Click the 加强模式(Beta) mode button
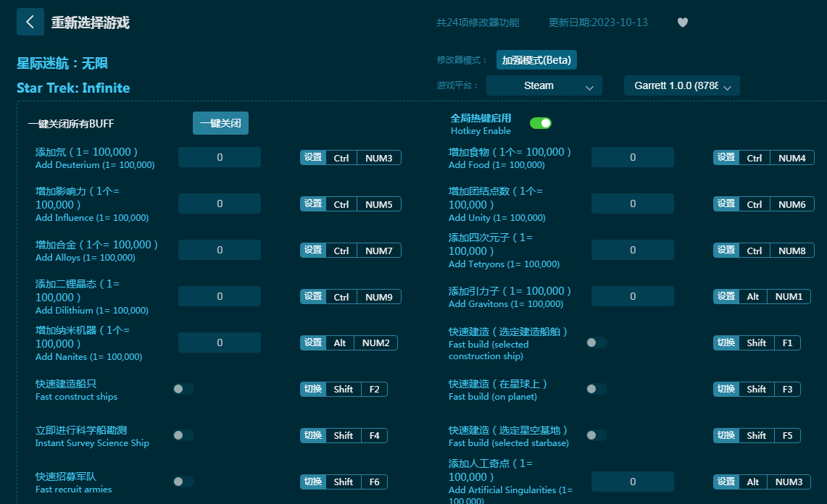Screen dimensions: 827x504 [x=536, y=60]
